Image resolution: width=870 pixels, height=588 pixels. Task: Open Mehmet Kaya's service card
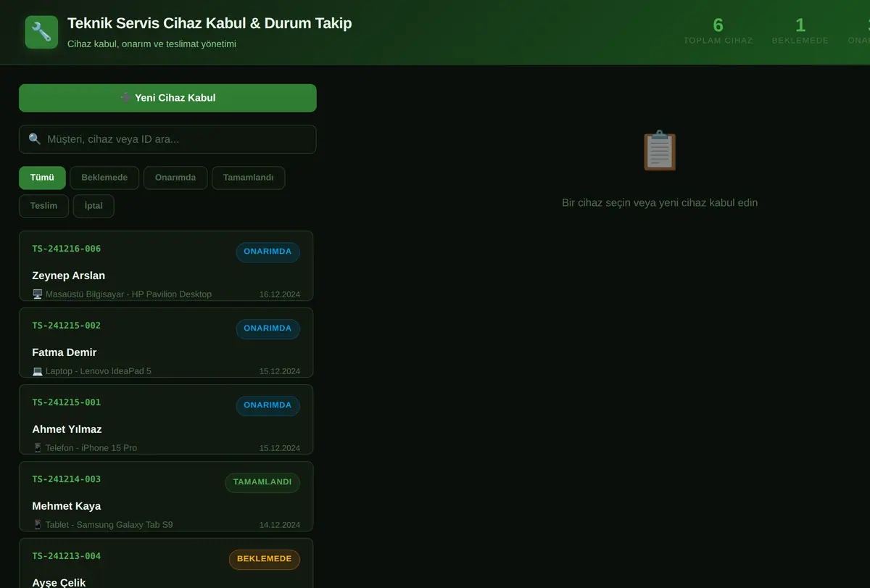pyautogui.click(x=166, y=496)
